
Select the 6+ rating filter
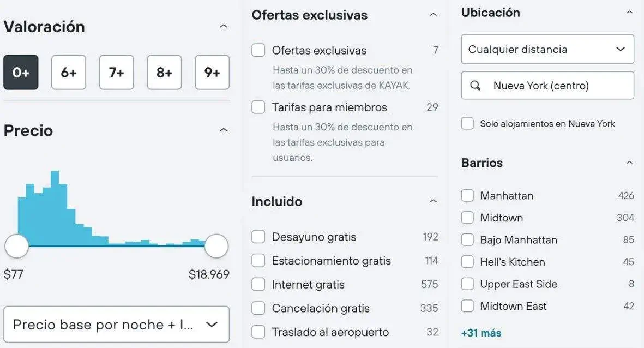[69, 72]
